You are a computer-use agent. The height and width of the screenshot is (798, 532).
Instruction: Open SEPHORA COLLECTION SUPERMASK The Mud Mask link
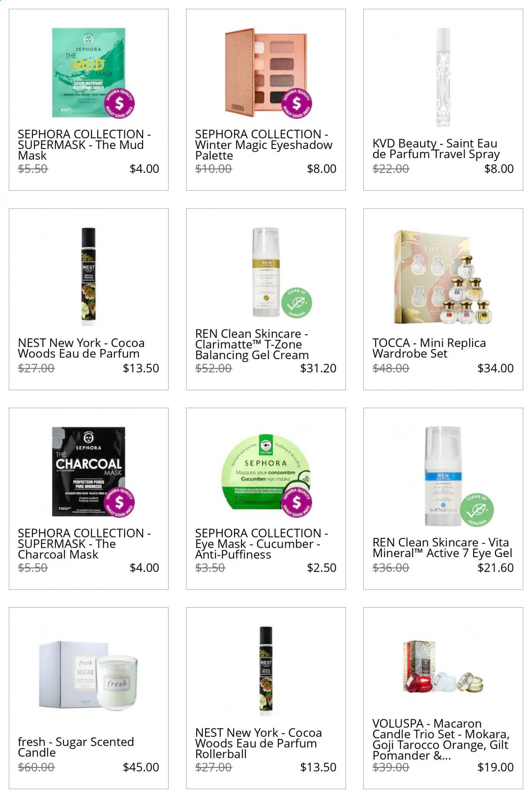click(84, 145)
